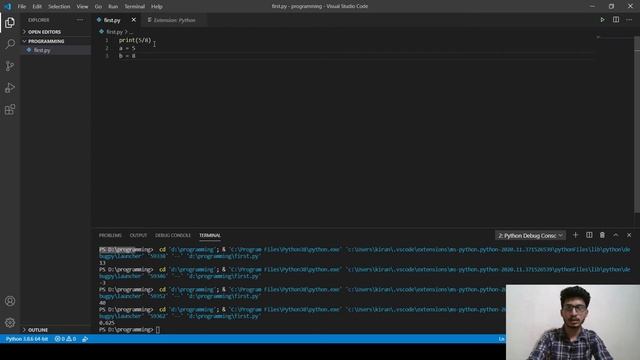Open the Manage gear icon
640x360 pixels.
(x=10, y=322)
